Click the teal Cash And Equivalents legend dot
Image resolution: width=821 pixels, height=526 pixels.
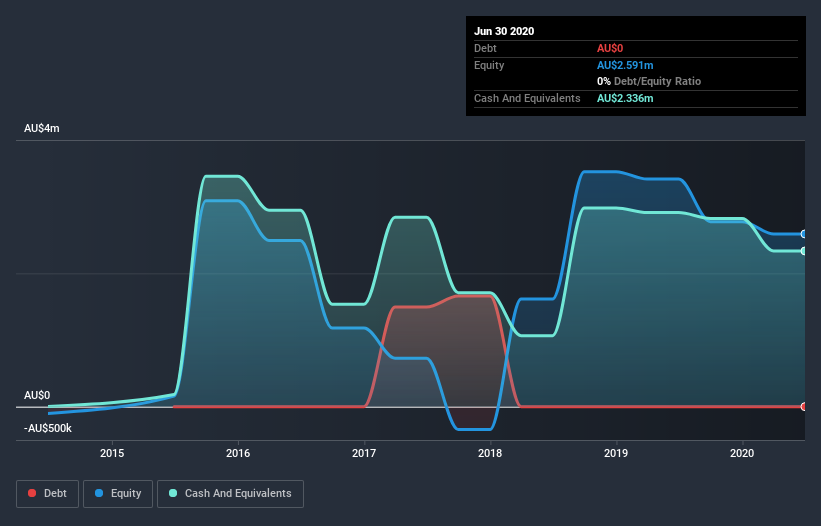173,493
